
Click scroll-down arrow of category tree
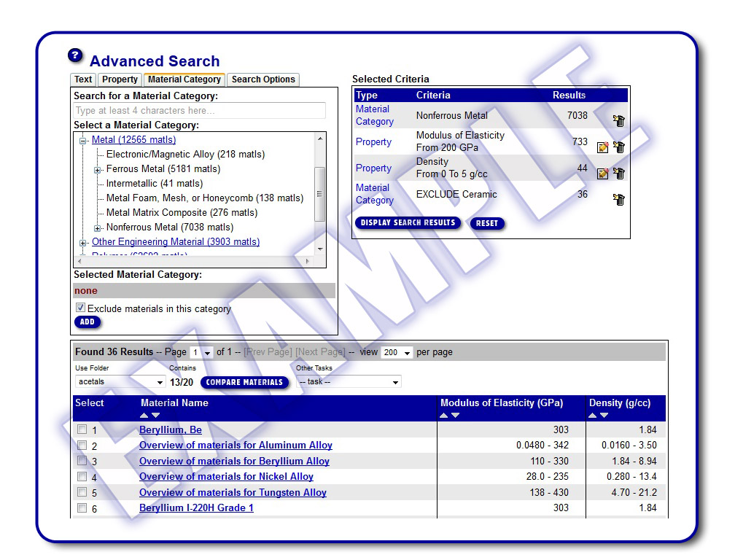tap(319, 249)
